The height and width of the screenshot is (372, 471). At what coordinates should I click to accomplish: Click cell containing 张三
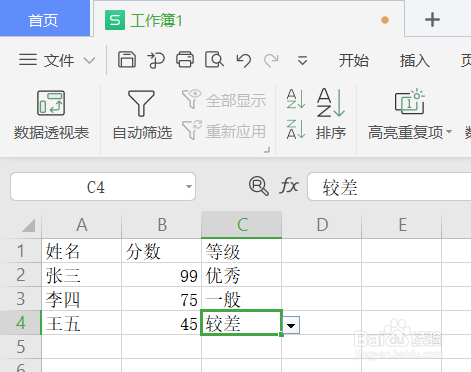click(82, 275)
